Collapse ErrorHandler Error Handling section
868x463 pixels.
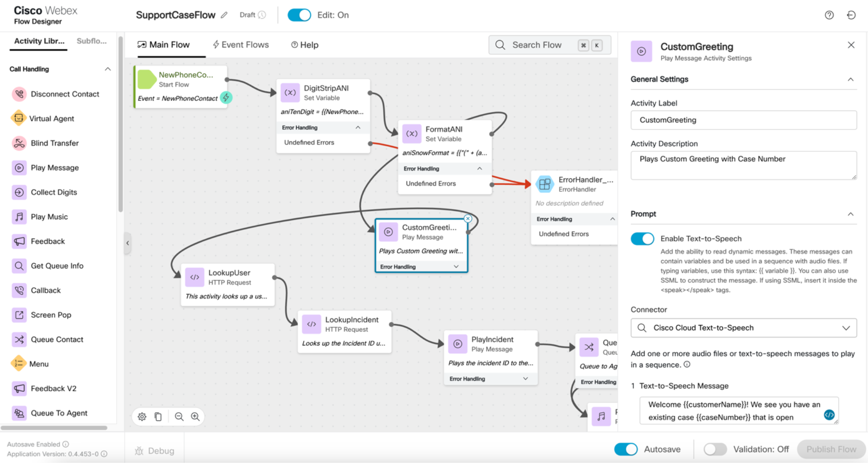click(x=612, y=219)
